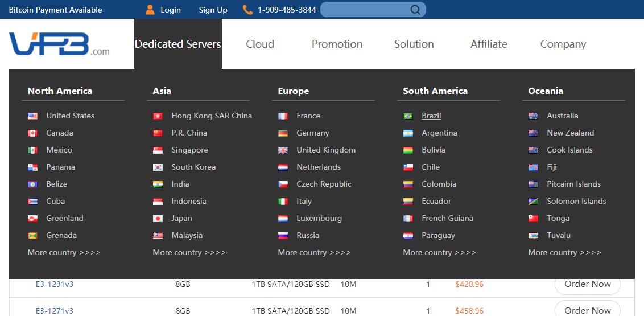Select the Singapore country link
This screenshot has width=644, height=316.
(190, 150)
